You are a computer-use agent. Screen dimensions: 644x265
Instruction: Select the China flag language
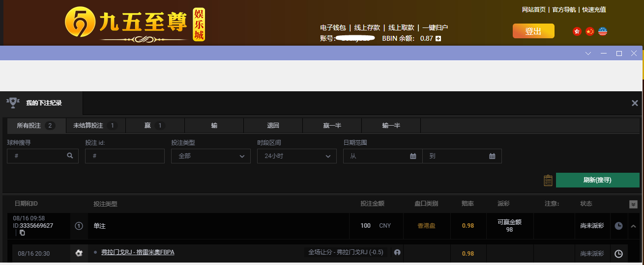pos(590,31)
